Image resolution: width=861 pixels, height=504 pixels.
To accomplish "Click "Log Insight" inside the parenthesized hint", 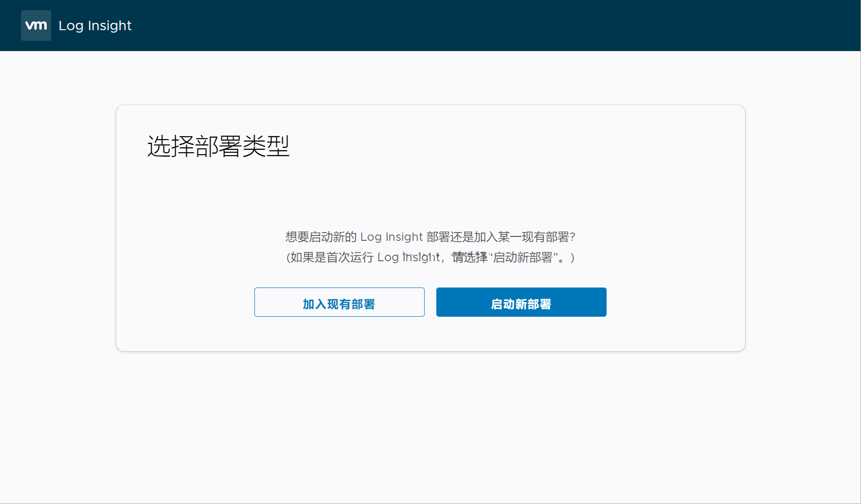I will (x=408, y=257).
